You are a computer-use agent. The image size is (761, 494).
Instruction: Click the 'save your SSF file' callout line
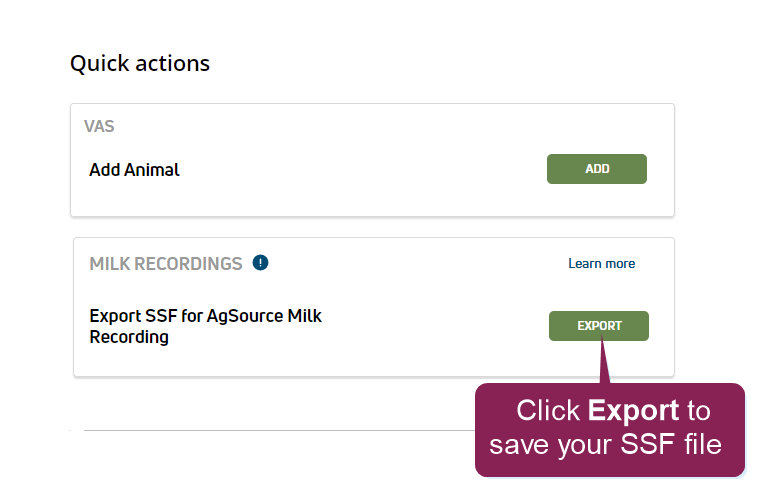click(x=605, y=444)
